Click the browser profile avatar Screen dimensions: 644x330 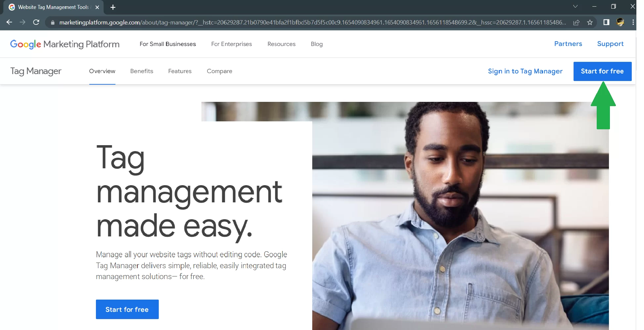621,22
